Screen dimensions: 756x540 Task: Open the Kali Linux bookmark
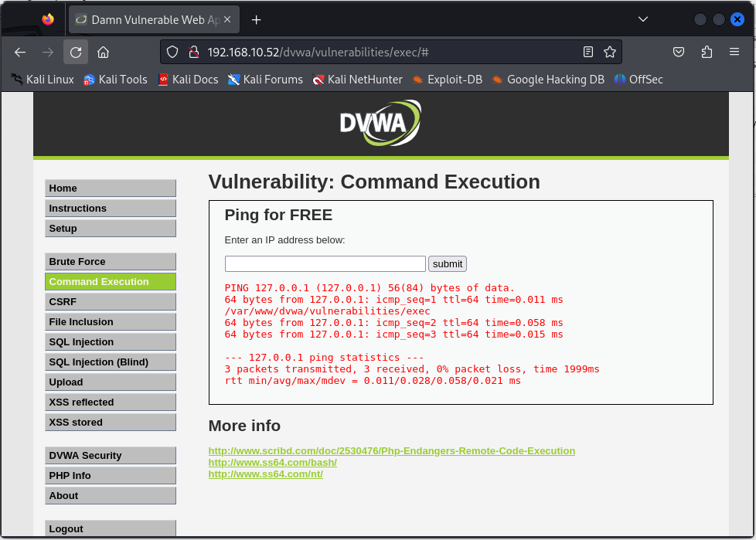click(43, 80)
